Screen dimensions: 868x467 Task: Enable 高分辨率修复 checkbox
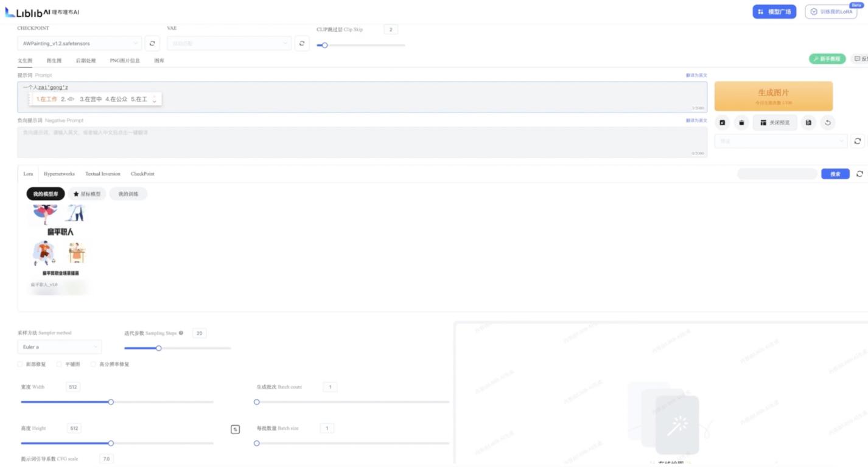[x=93, y=364]
